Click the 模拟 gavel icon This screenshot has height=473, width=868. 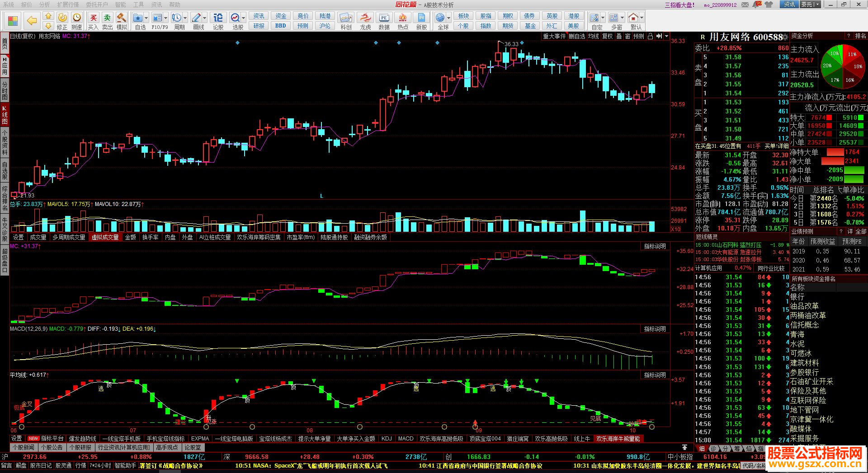point(121,18)
